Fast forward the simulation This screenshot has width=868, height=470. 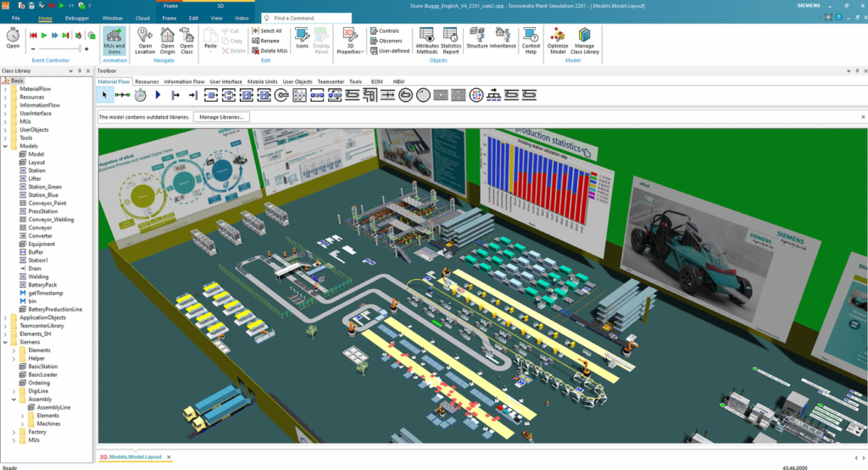click(55, 36)
